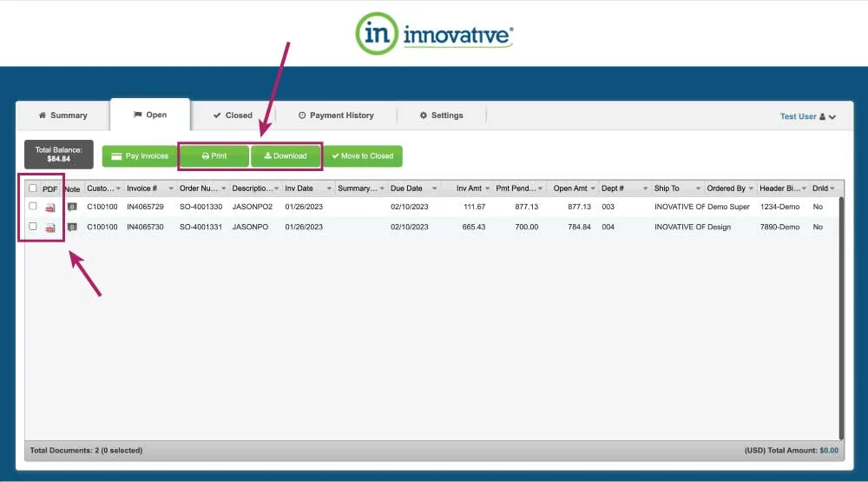Click order number SO-4001330
Screen dimensions: 868x482
tap(201, 207)
